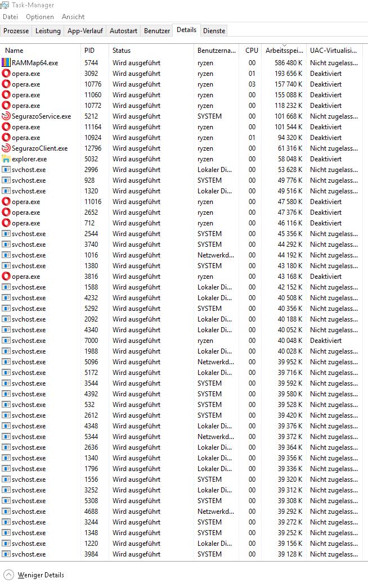This screenshot has height=588, width=368.
Task: Click Opera icon of PID 3092 row
Action: 6,74
